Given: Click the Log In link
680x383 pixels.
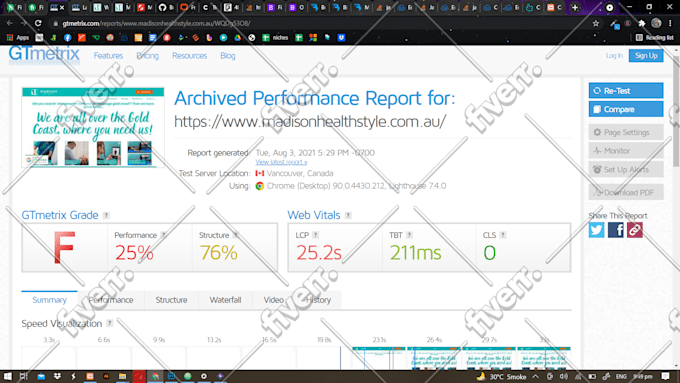Looking at the screenshot, I should 614,56.
